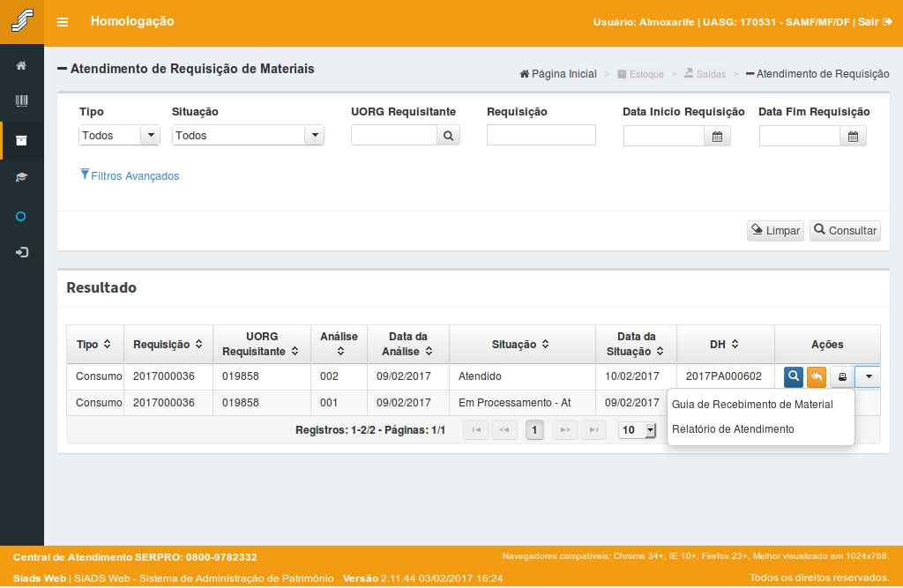The height and width of the screenshot is (588, 903).
Task: Click Saídas breadcrumb
Action: click(x=705, y=74)
